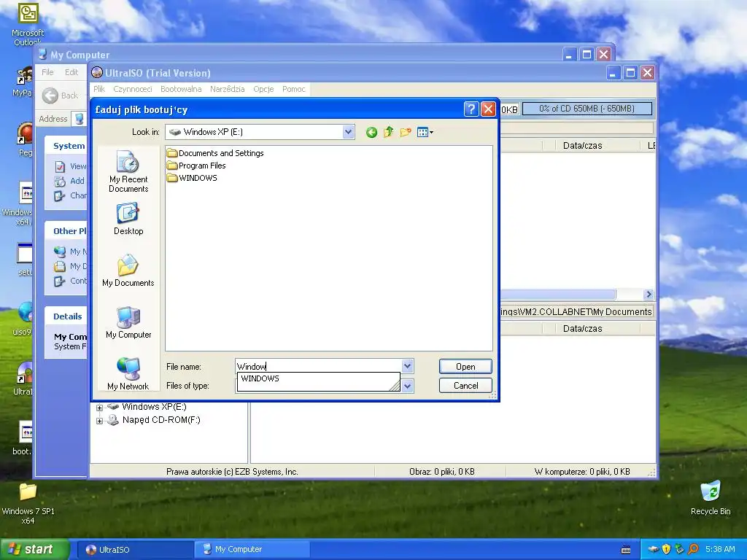Select My Computer in places bar
This screenshot has height=560, width=747.
point(128,322)
